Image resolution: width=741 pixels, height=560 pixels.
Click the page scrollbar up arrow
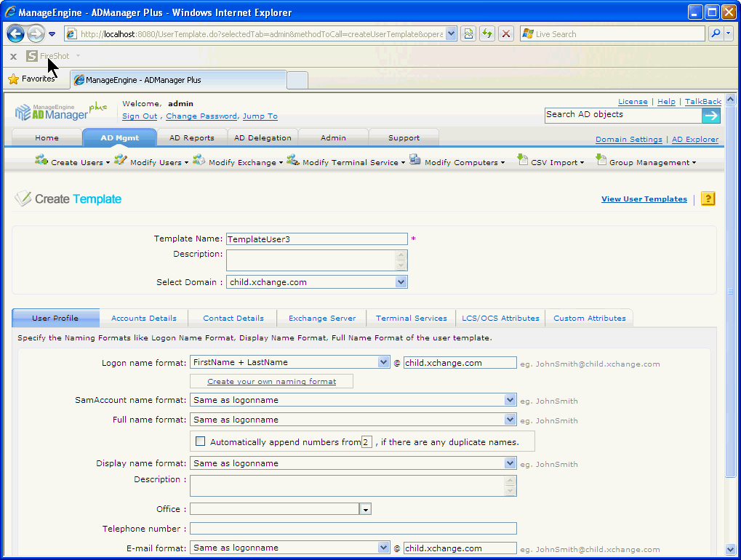pyautogui.click(x=730, y=99)
